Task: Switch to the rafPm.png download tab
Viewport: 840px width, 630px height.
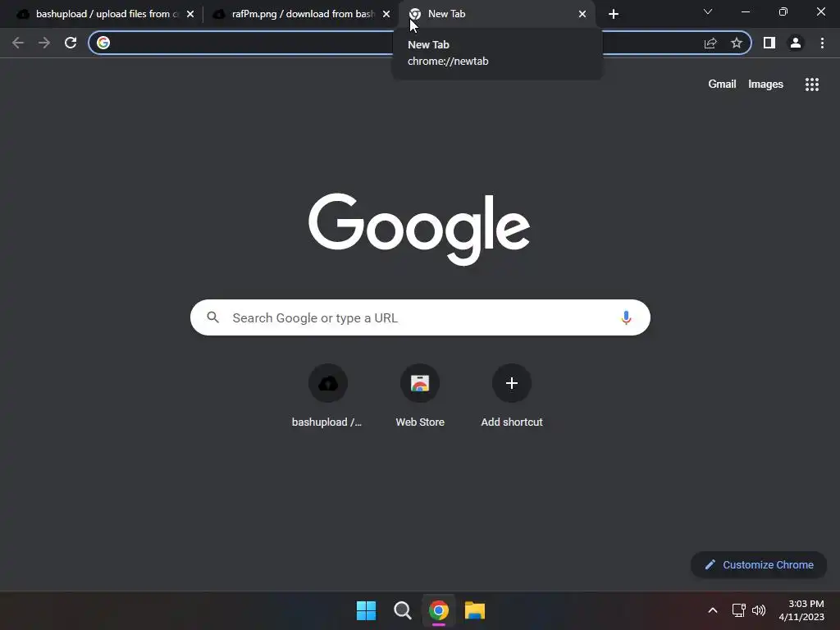Action: (302, 14)
